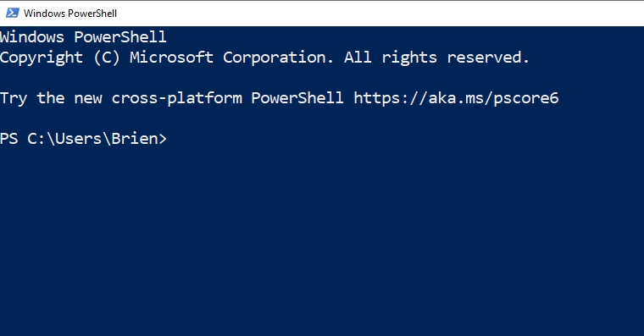Click the cross-platform word in banner
The width and height of the screenshot is (644, 336).
tap(176, 98)
